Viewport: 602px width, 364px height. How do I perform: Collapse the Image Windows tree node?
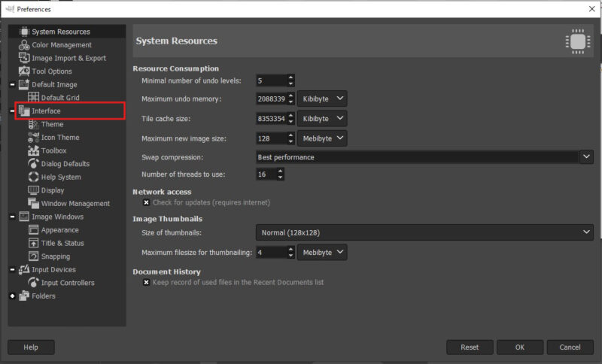[x=12, y=217]
